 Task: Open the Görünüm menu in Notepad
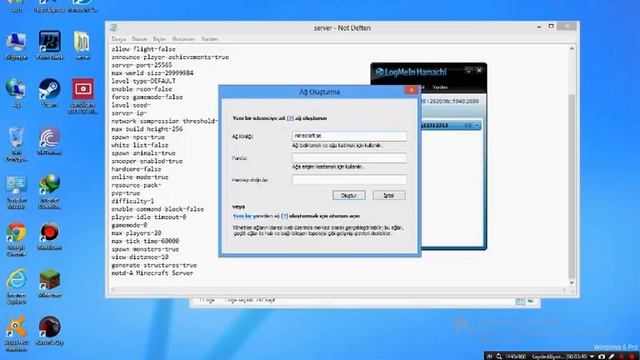183,39
